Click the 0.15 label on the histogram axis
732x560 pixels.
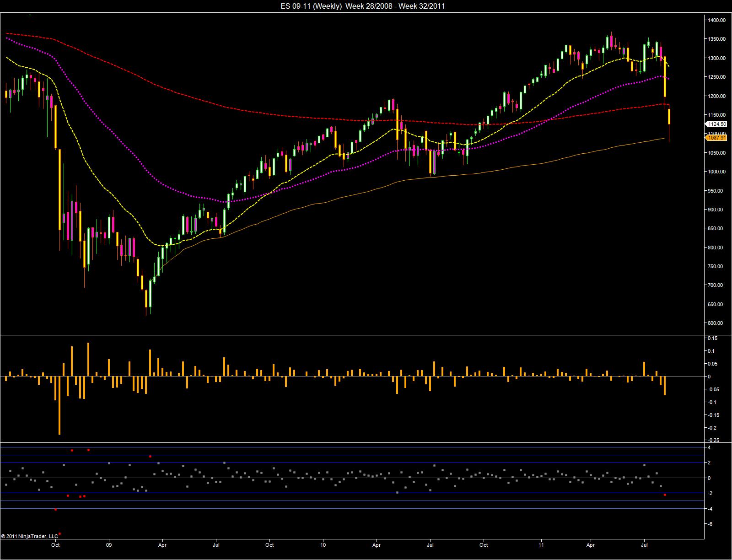pyautogui.click(x=712, y=338)
